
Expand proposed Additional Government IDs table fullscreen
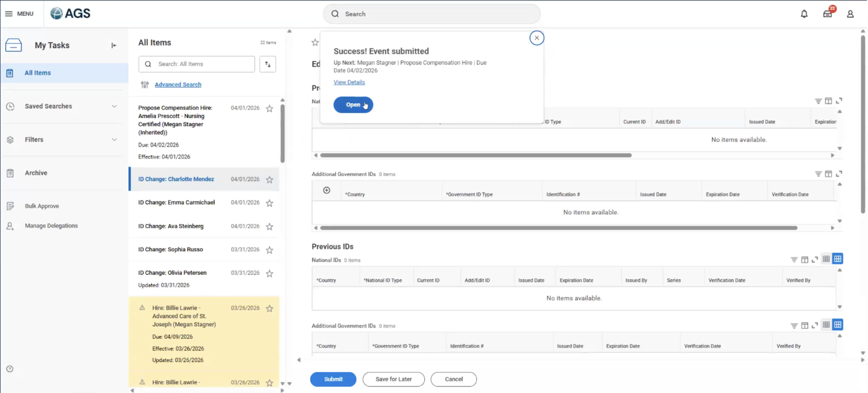pyautogui.click(x=839, y=174)
